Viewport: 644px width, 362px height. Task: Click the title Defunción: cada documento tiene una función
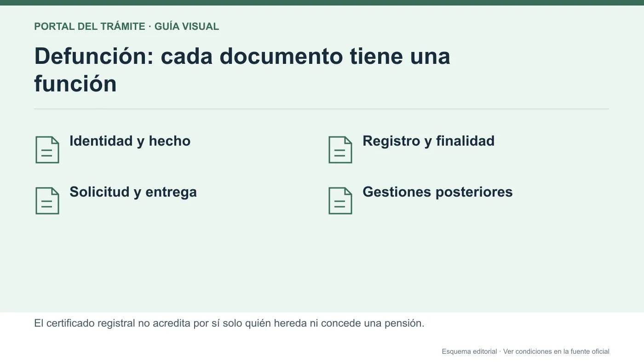tap(242, 70)
